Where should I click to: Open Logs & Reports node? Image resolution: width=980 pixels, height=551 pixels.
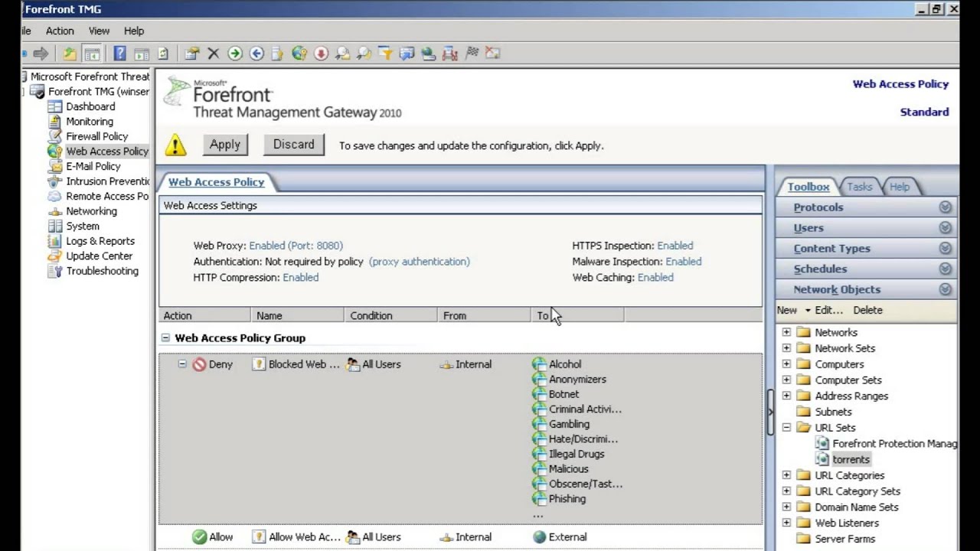coord(100,241)
